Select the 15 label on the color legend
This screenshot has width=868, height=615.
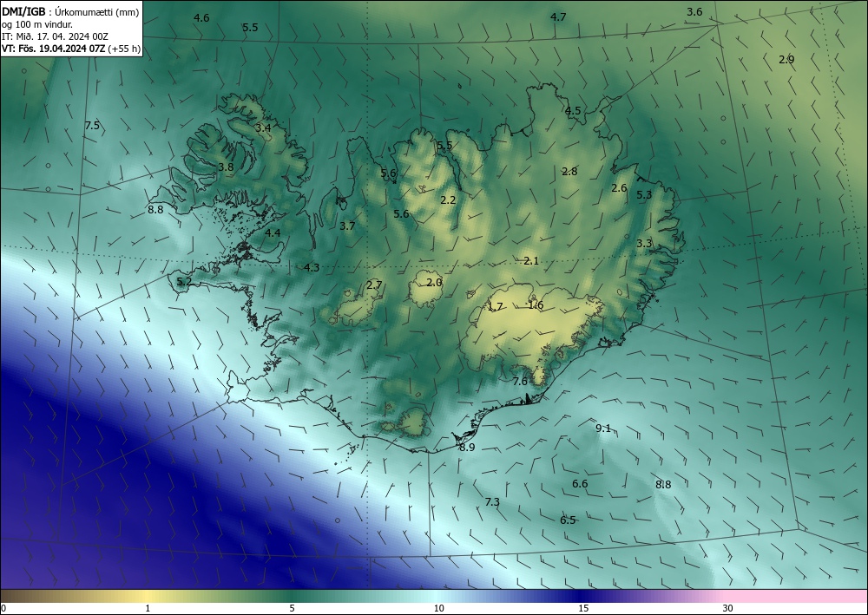(x=583, y=608)
